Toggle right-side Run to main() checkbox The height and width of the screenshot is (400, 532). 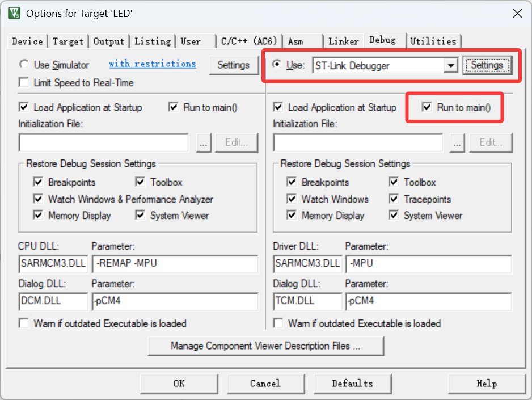coord(427,107)
